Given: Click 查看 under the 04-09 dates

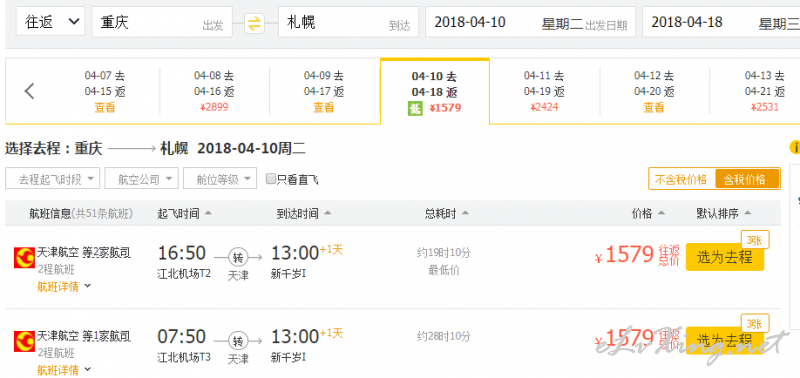Looking at the screenshot, I should click(323, 108).
